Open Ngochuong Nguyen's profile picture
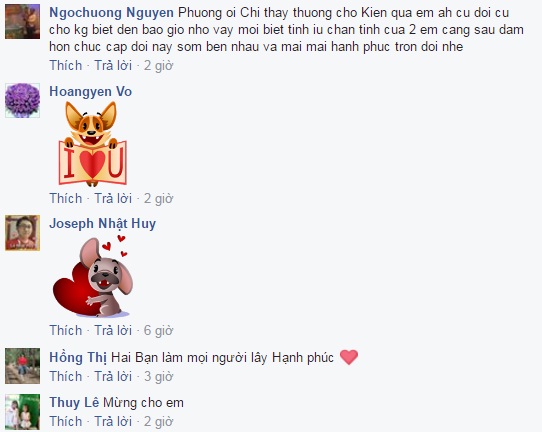The width and height of the screenshot is (542, 432). pyautogui.click(x=22, y=21)
